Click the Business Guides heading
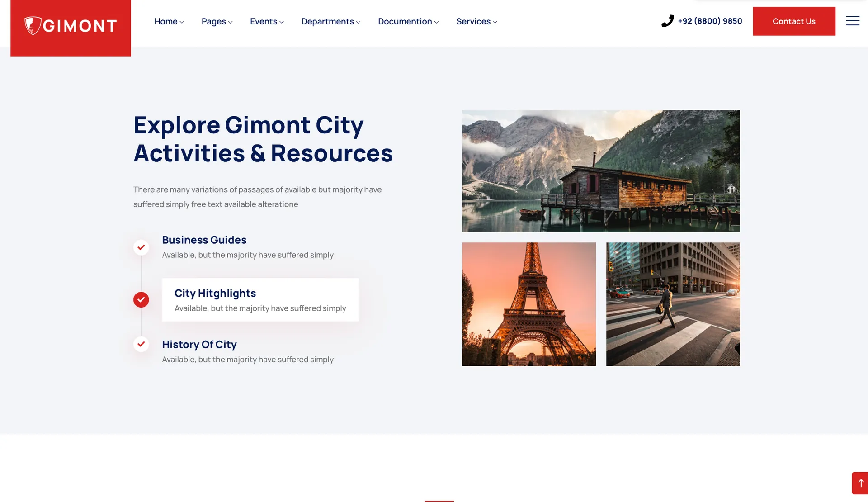 204,240
